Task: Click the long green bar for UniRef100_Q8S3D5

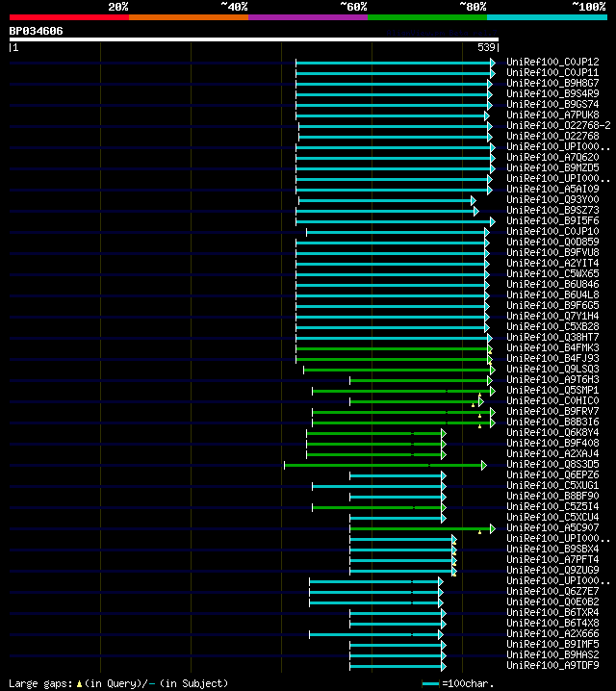Action: click(386, 465)
